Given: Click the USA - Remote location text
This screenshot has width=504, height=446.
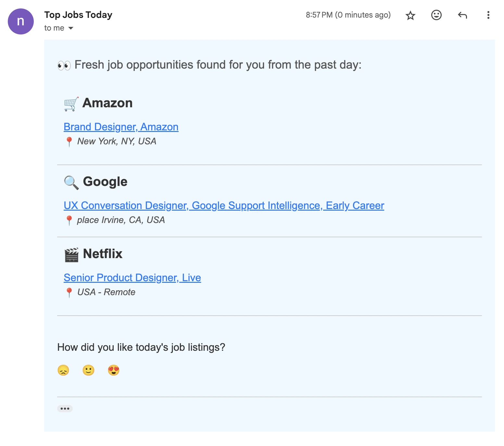Looking at the screenshot, I should (x=106, y=292).
